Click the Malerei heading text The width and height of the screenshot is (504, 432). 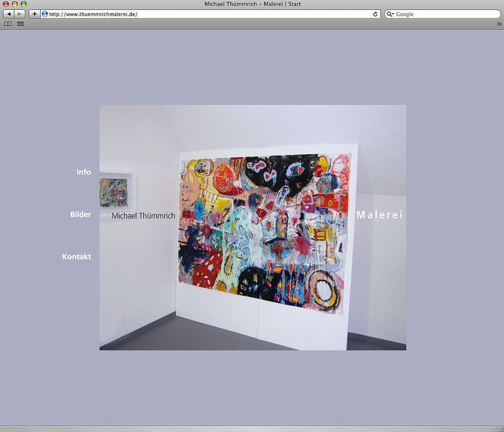[x=379, y=215]
